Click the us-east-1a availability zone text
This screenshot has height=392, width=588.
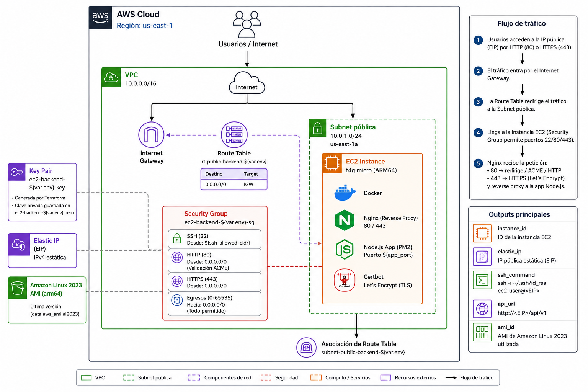click(344, 144)
